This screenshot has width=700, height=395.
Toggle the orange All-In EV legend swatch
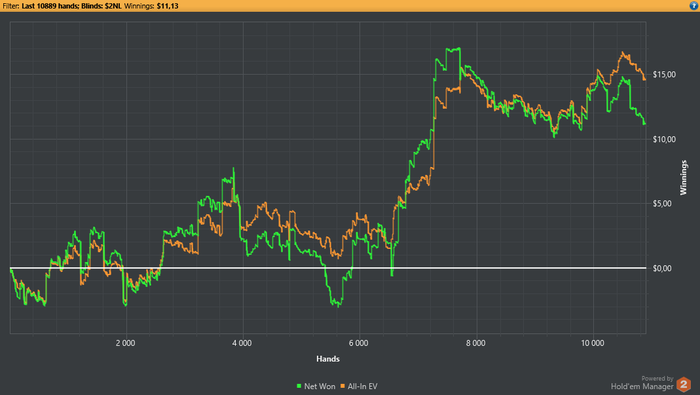(343, 386)
